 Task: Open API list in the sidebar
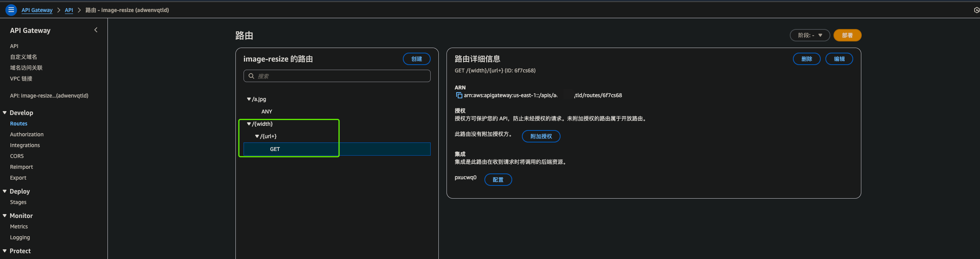tap(14, 46)
